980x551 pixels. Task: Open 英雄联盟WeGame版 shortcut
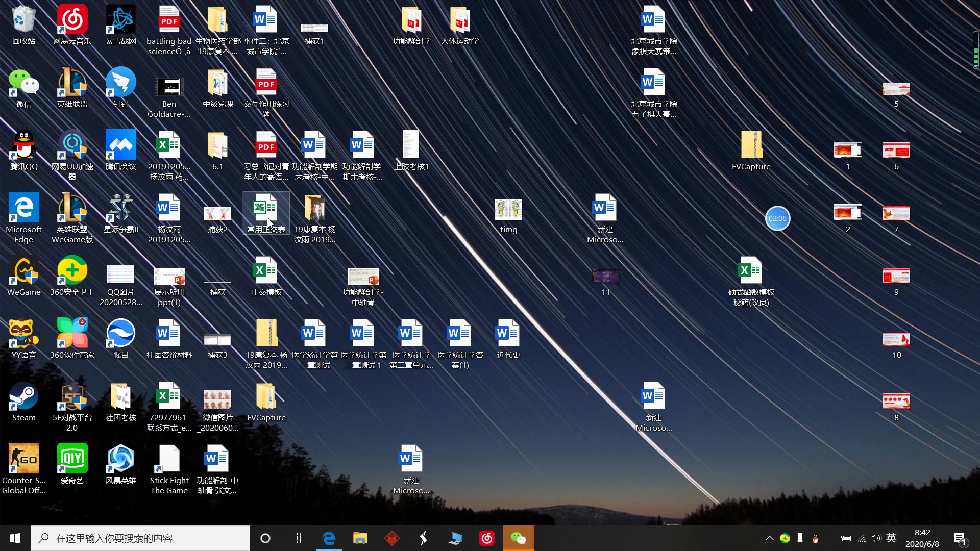point(72,219)
